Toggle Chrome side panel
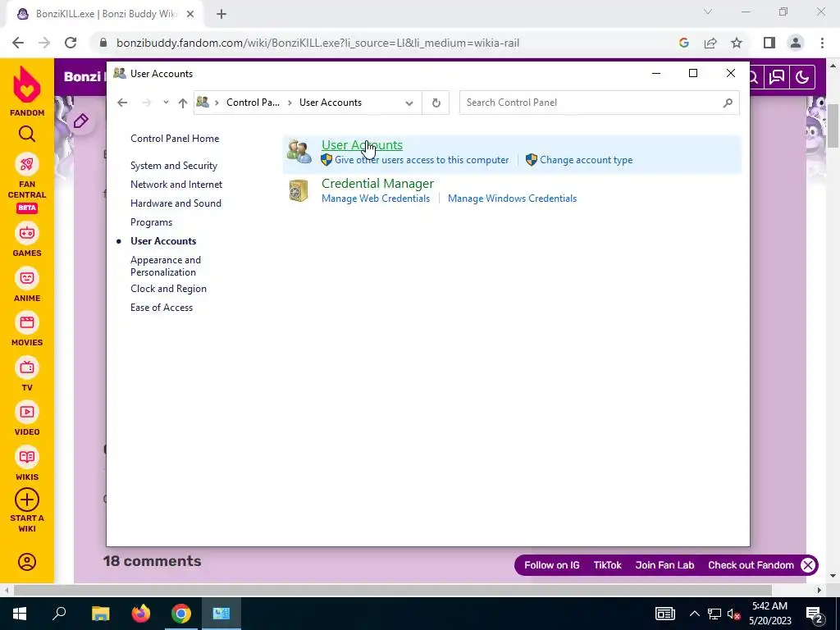 [x=769, y=43]
